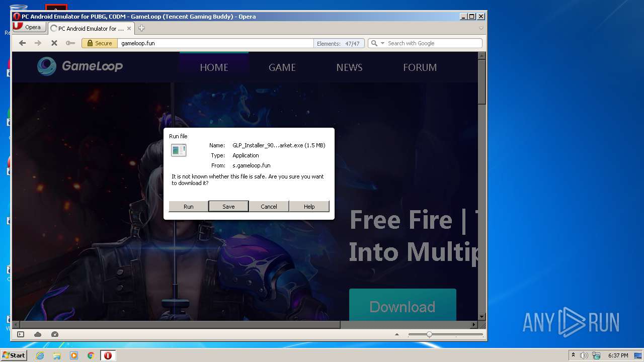The width and height of the screenshot is (644, 362).
Task: Click the green Download button on page
Action: click(x=403, y=305)
